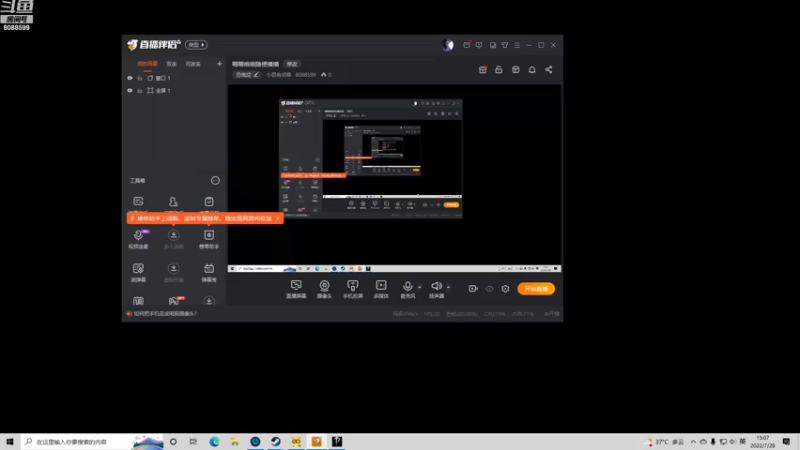Click the Windows taskbar search box
The image size is (800, 450).
(x=92, y=441)
